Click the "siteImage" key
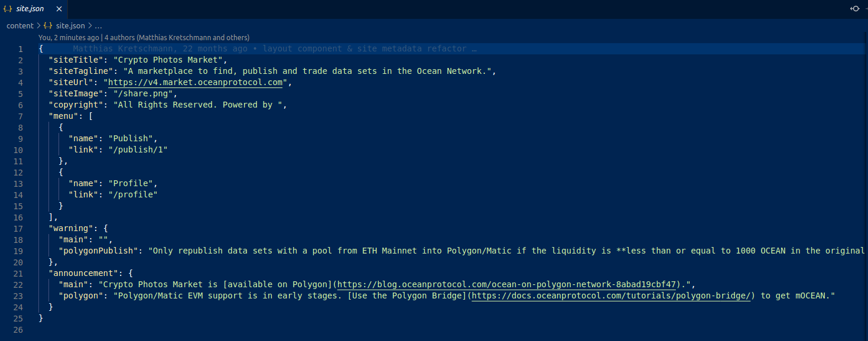 click(76, 93)
